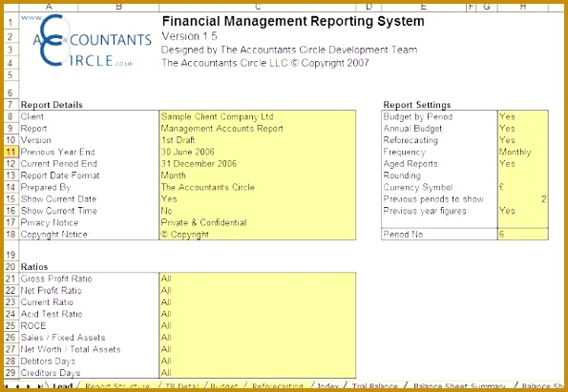The height and width of the screenshot is (392, 568).
Task: Select Sales / Fixed Assets value 'All'
Action: coord(258,338)
